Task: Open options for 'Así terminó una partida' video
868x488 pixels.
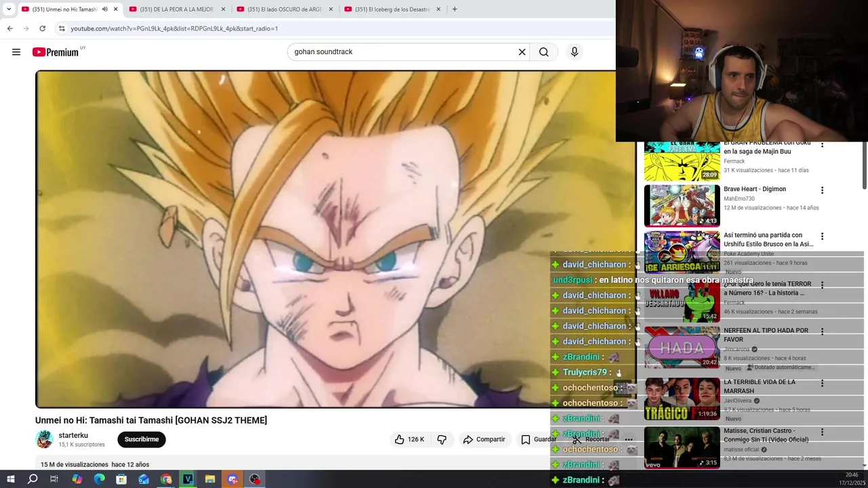Action: pos(822,237)
